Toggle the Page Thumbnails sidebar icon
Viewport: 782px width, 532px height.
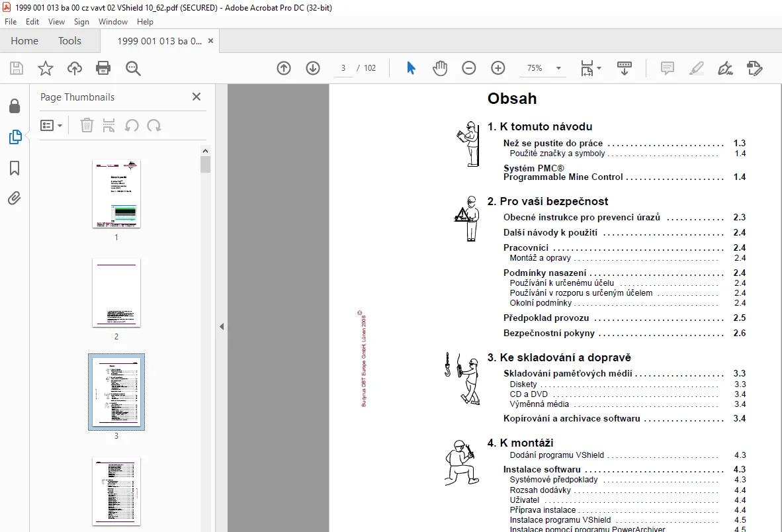coord(15,136)
